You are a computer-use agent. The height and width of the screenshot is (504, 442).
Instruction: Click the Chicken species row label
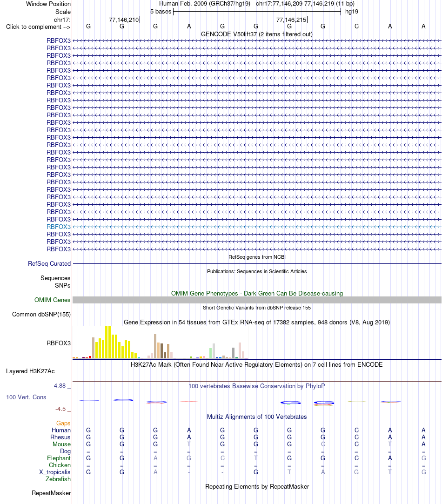pos(60,465)
